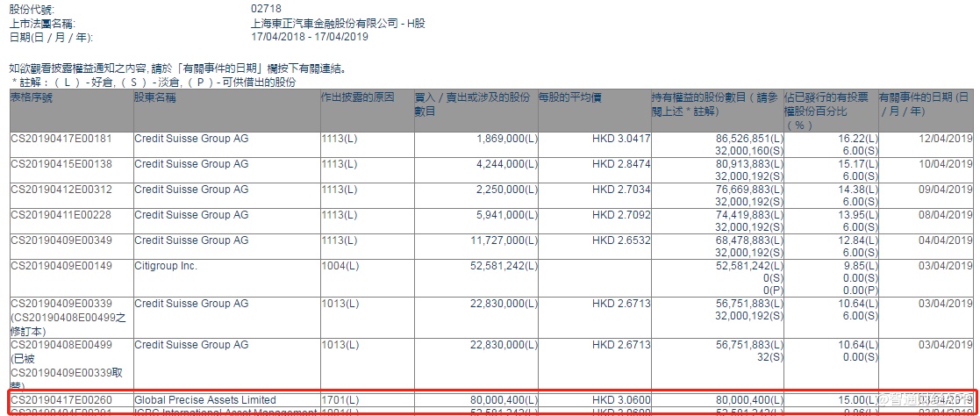Click company name 上海東正汽車金融股份有限公司 - H股
The image size is (980, 416).
(338, 23)
